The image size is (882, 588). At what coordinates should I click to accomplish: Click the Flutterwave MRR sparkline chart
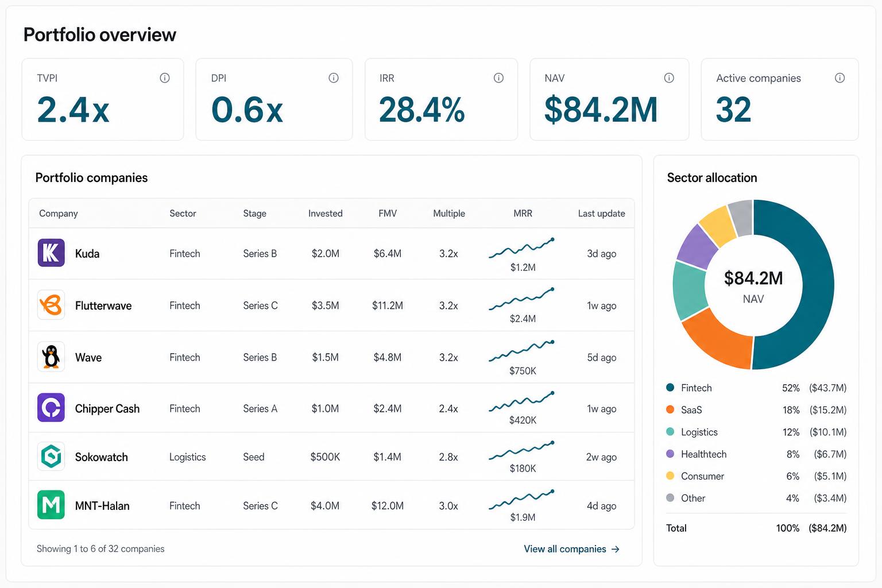click(521, 299)
